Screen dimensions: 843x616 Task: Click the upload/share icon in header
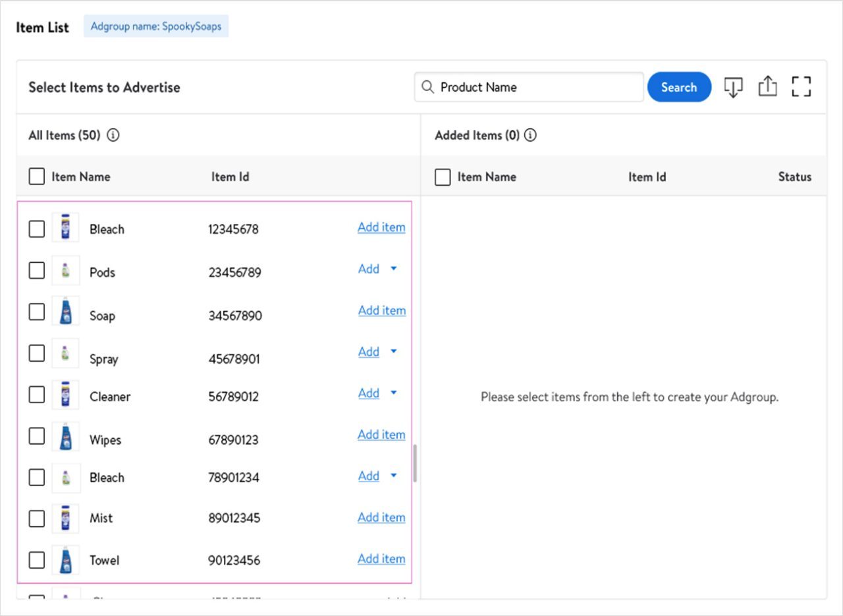(767, 87)
